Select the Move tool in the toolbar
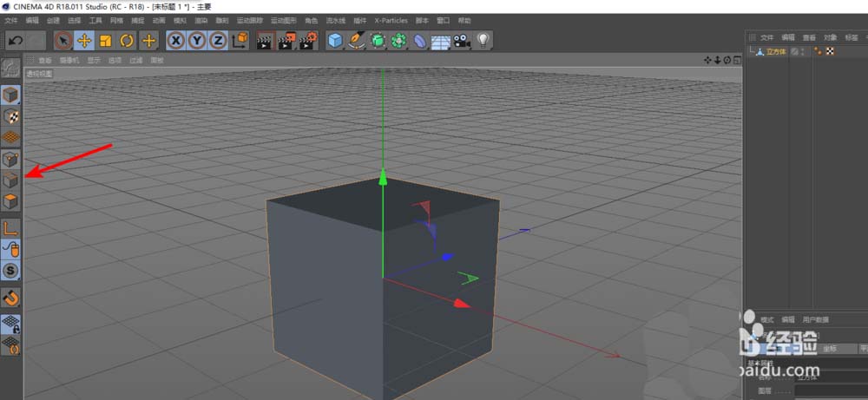 click(85, 40)
